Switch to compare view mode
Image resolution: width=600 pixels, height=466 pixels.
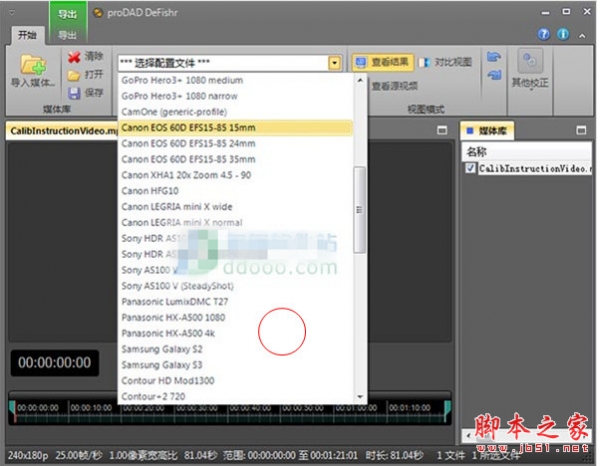(x=445, y=62)
